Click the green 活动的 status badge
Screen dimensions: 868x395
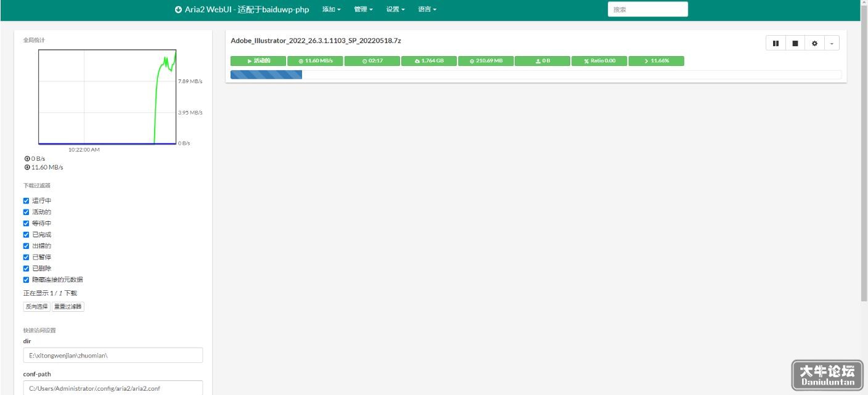pyautogui.click(x=259, y=61)
